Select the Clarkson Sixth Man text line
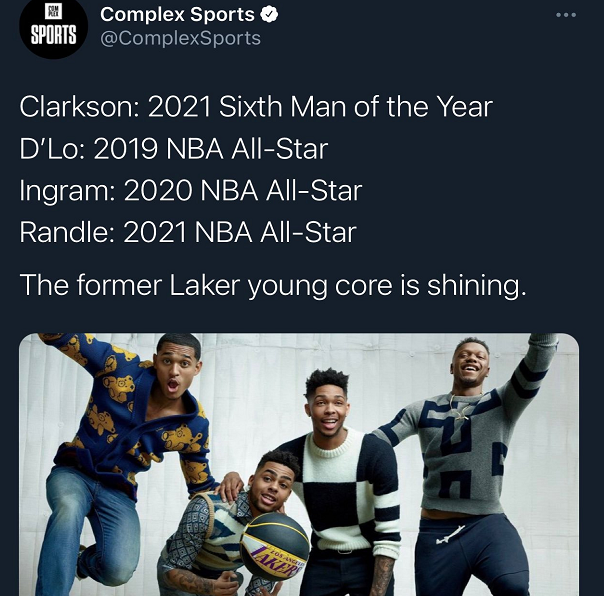 (x=256, y=107)
